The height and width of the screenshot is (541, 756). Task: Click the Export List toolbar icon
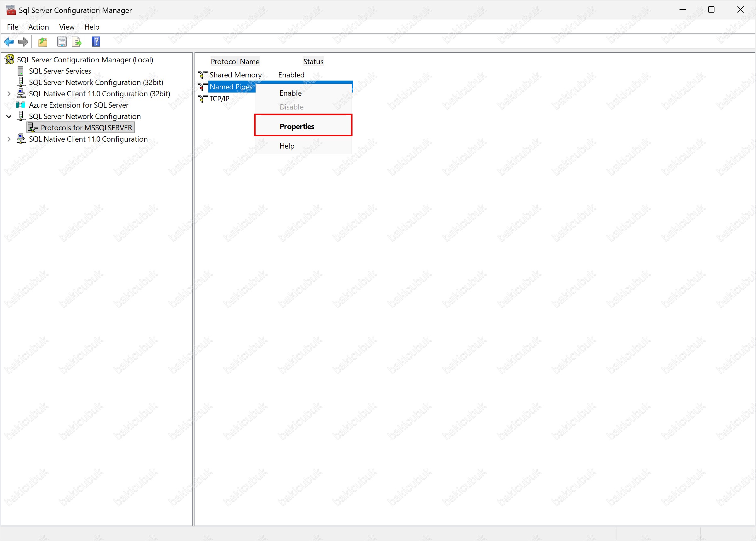tap(76, 42)
